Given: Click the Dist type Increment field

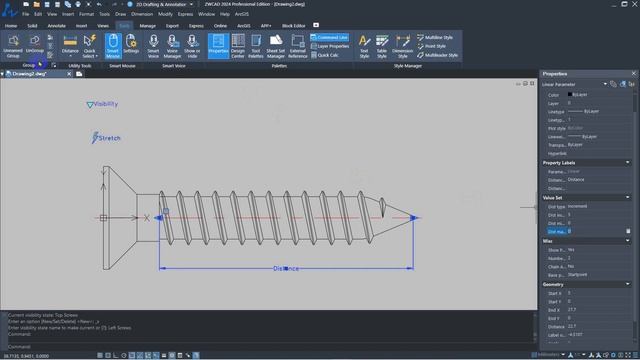Looking at the screenshot, I should (599, 207).
